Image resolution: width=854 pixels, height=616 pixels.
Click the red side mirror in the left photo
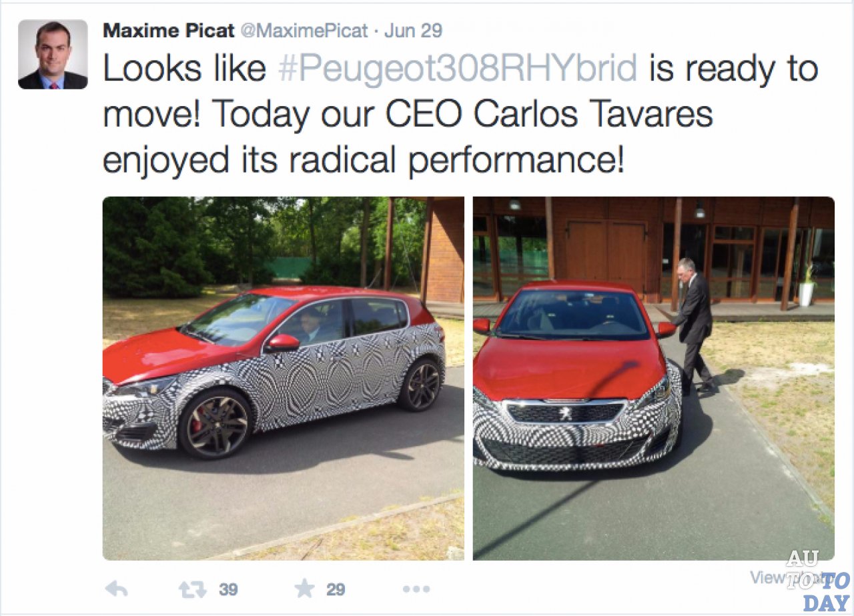(x=282, y=343)
